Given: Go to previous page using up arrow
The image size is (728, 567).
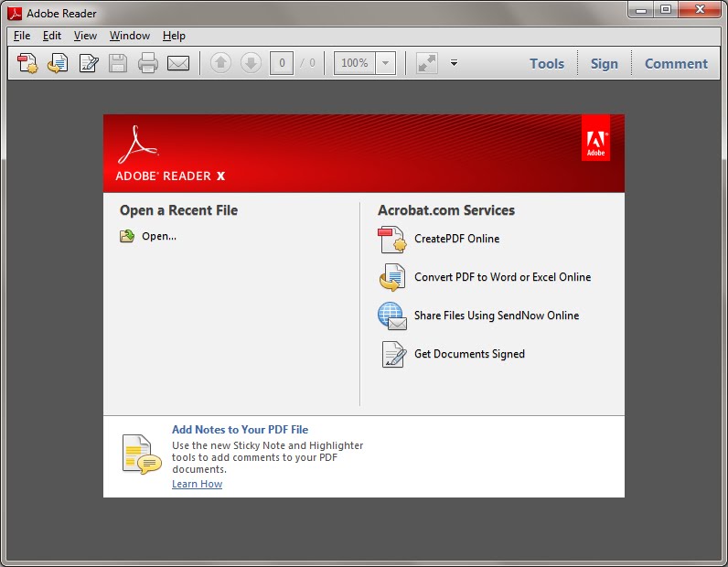Looking at the screenshot, I should [220, 63].
